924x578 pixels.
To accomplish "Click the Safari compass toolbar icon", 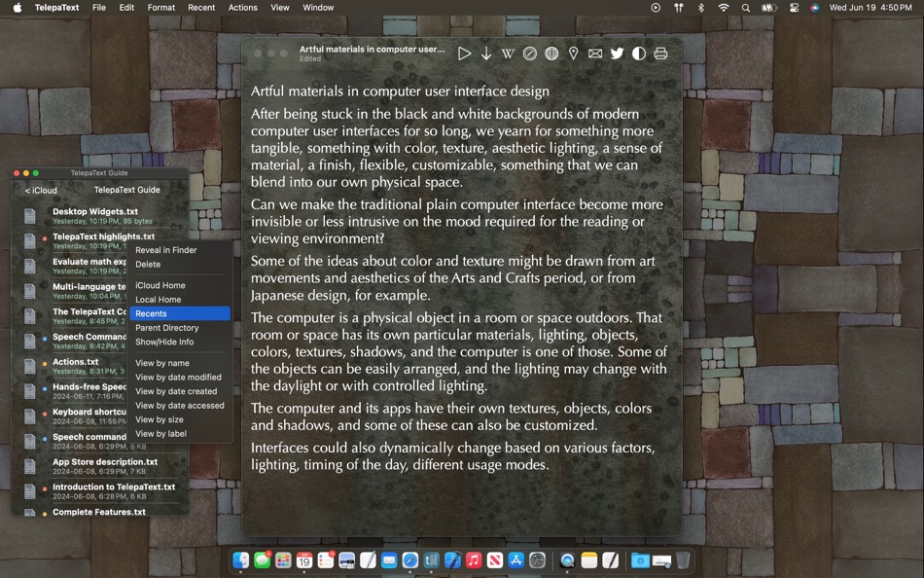I will 530,54.
